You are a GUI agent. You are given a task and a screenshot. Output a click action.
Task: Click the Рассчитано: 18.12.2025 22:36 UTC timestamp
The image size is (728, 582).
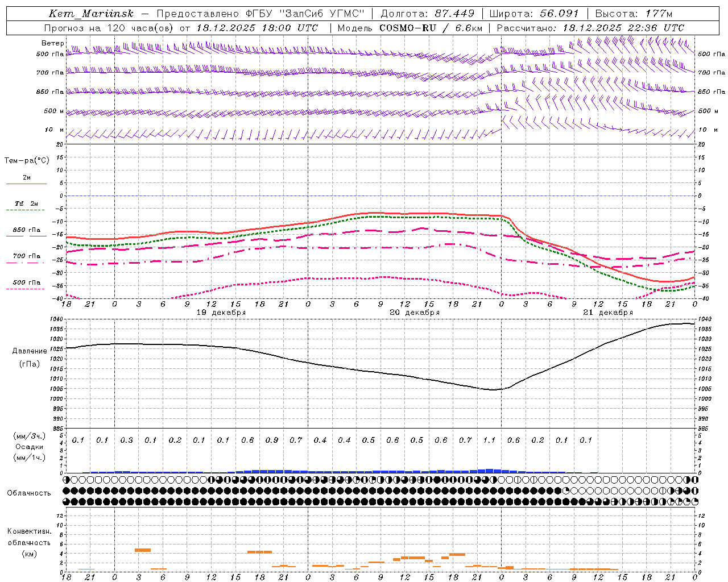[590, 28]
